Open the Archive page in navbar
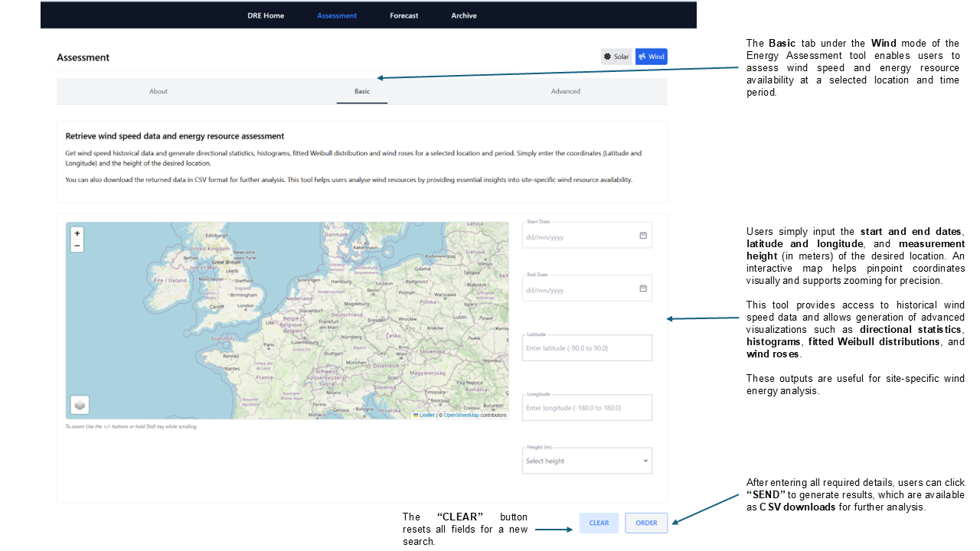This screenshot has width=980, height=551. [463, 15]
